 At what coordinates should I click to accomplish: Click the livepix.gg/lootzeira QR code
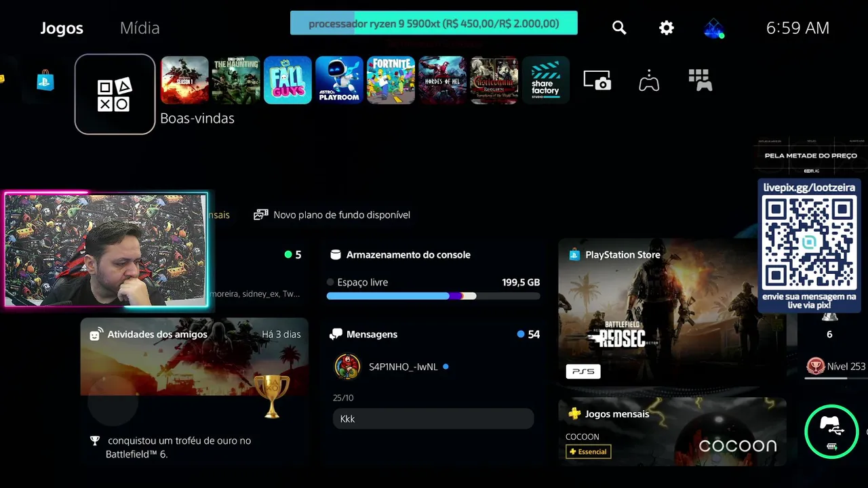pos(809,241)
